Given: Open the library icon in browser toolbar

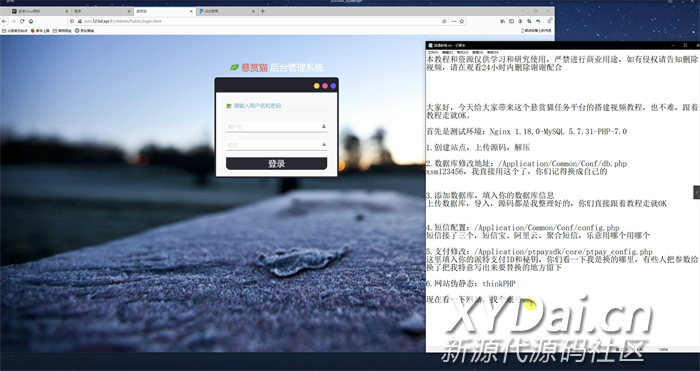Looking at the screenshot, I should point(503,21).
